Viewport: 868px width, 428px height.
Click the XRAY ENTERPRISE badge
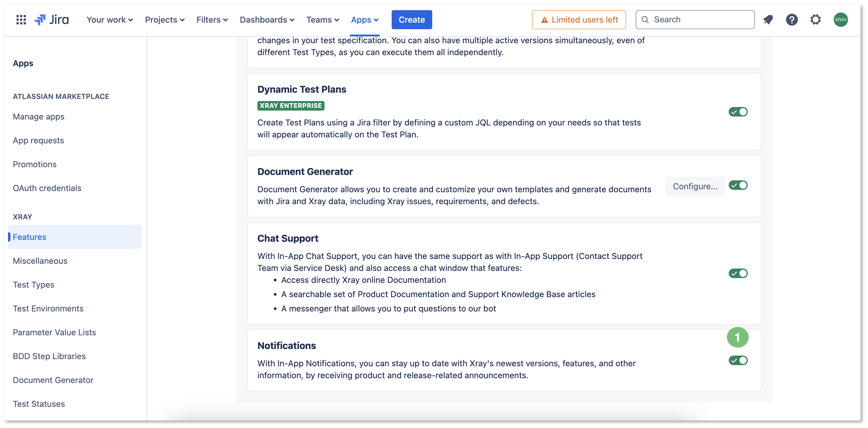(291, 106)
